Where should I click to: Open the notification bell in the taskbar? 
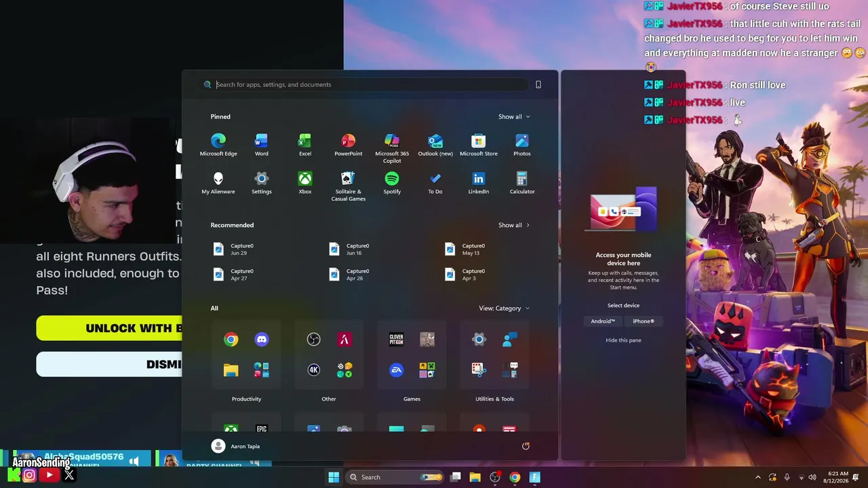(x=856, y=477)
